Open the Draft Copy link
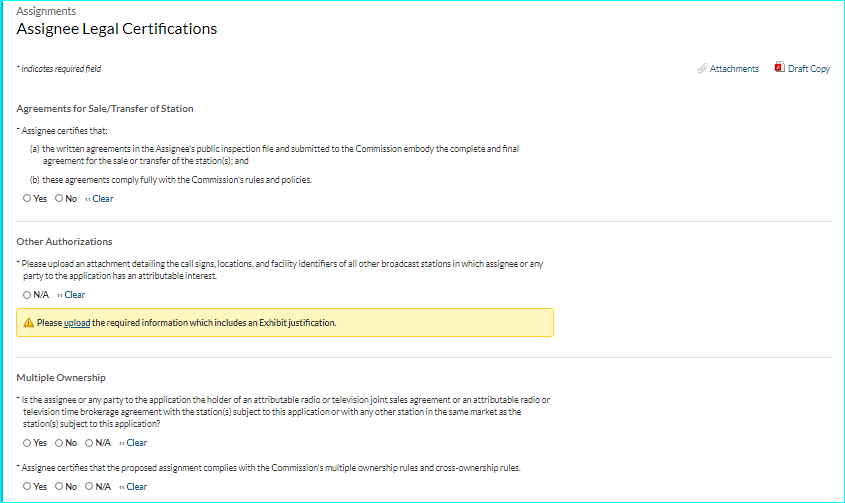 point(809,69)
